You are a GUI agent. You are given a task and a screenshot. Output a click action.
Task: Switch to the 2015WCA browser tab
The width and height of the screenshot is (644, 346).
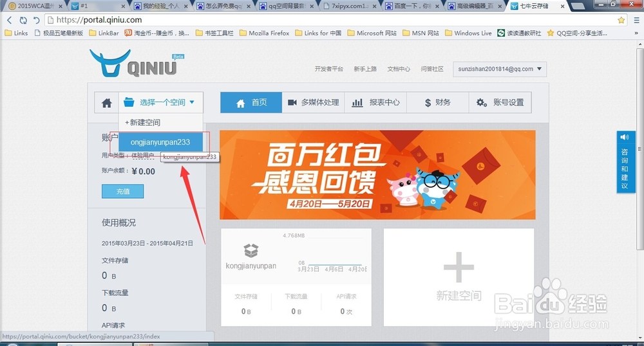point(35,6)
